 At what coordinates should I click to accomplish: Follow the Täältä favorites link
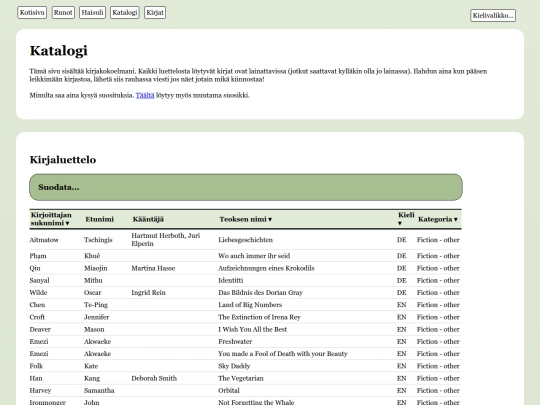(x=145, y=95)
